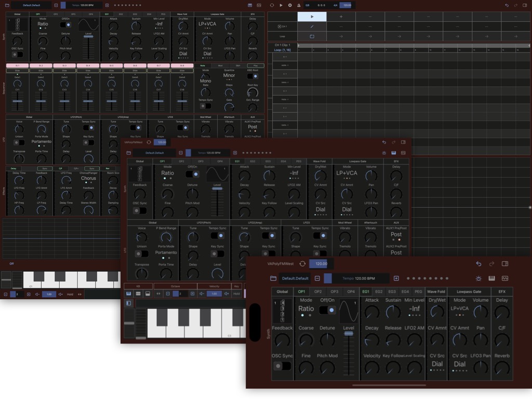Toggle sidebar panel icon in large window
Screen dimensions: 532x399
click(x=525, y=5)
